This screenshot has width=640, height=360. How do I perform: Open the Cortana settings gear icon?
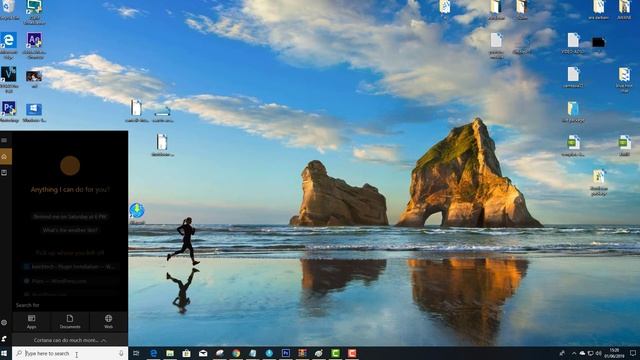(x=4, y=322)
